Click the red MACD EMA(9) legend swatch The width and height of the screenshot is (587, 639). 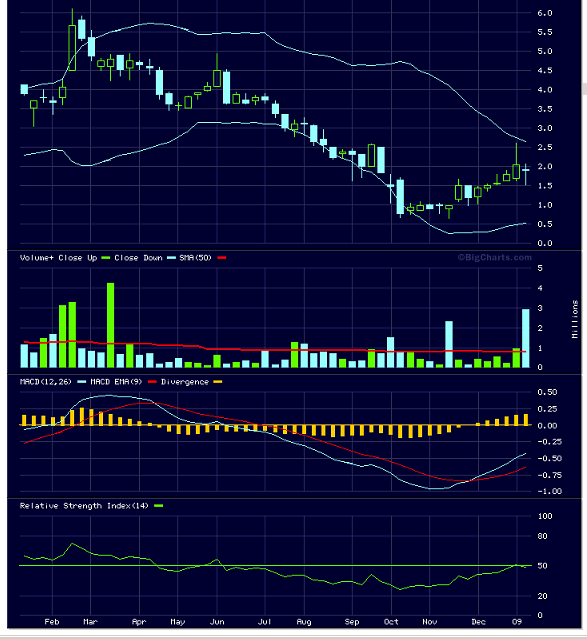pyautogui.click(x=152, y=382)
